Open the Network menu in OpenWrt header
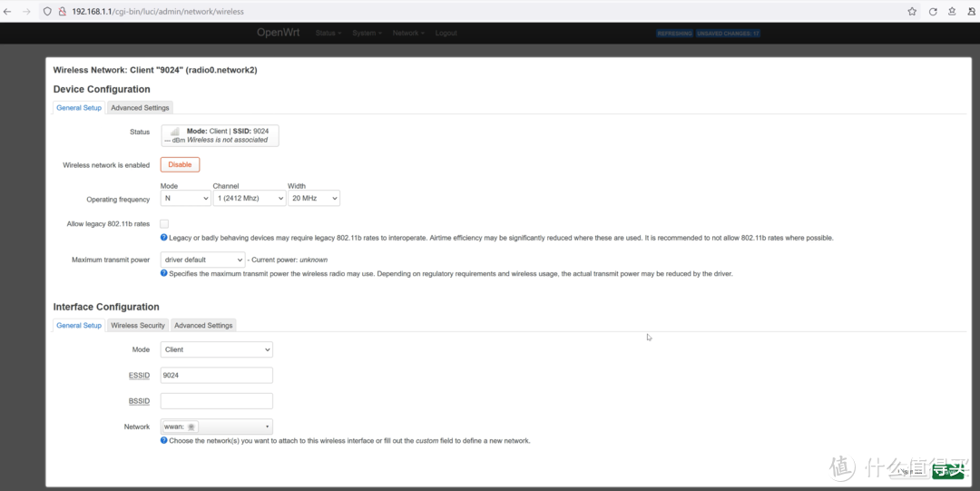This screenshot has width=980, height=491. click(408, 34)
